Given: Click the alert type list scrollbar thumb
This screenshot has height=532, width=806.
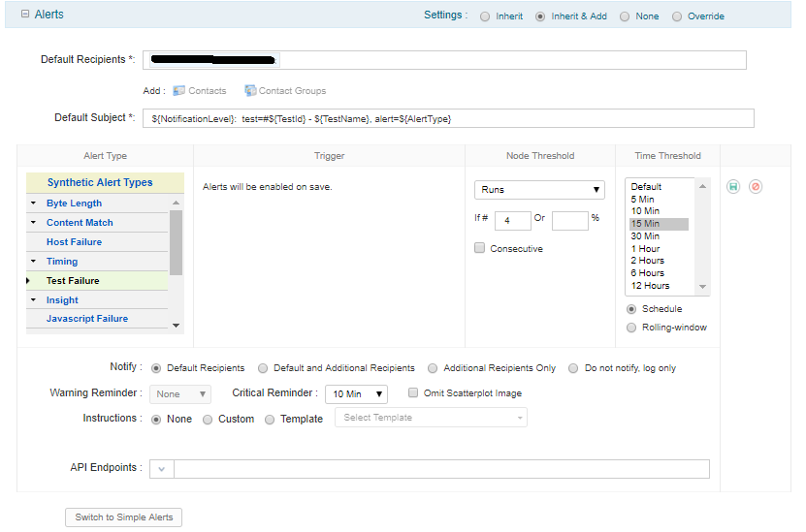Looking at the screenshot, I should tap(176, 242).
